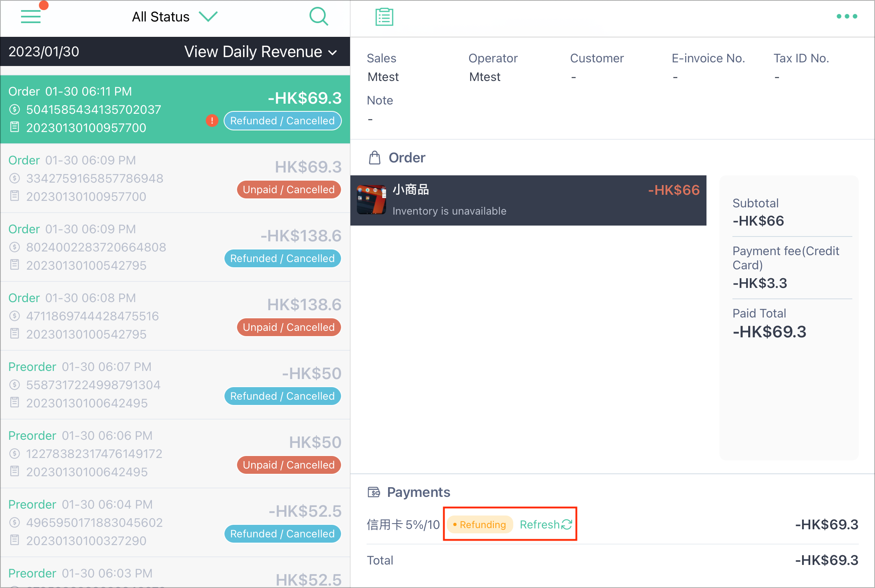Click the 小商品 product thumbnail
Viewport: 875px width, 588px height.
371,200
